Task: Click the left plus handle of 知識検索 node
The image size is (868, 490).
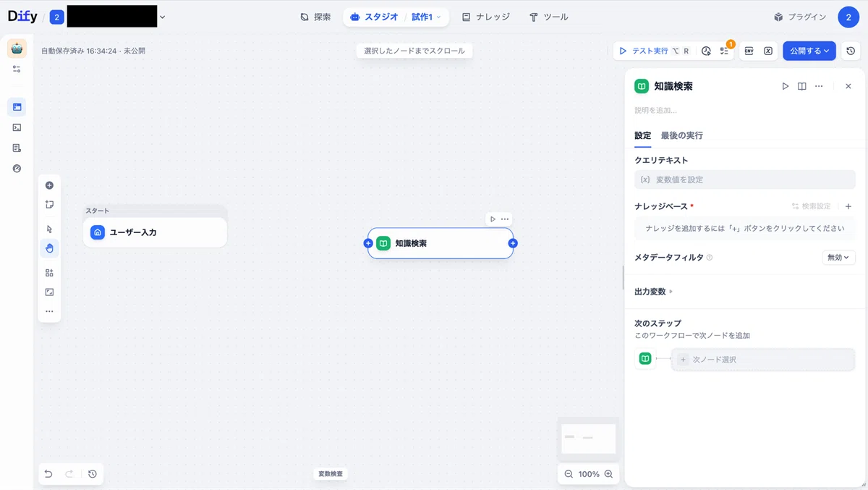Action: pyautogui.click(x=368, y=243)
